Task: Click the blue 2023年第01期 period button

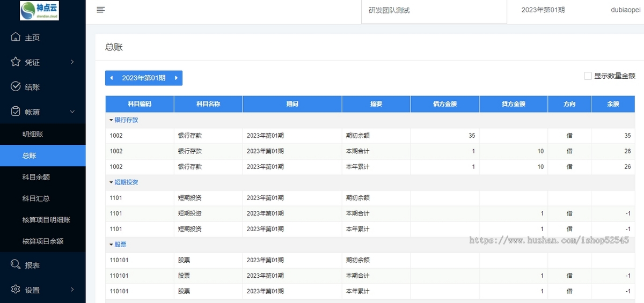Action: [144, 78]
